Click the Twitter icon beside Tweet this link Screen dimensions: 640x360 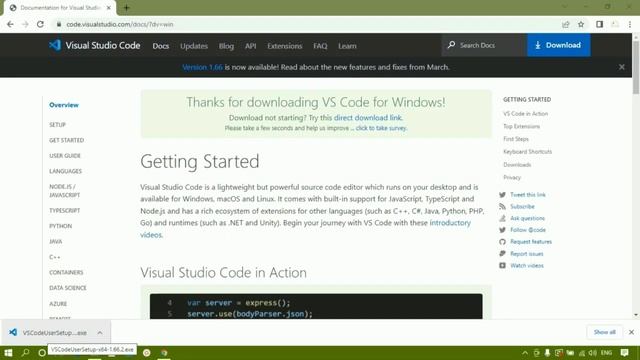click(502, 195)
